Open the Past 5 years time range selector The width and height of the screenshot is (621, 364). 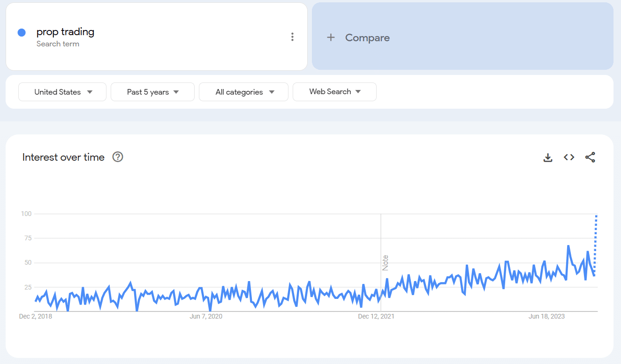point(152,92)
